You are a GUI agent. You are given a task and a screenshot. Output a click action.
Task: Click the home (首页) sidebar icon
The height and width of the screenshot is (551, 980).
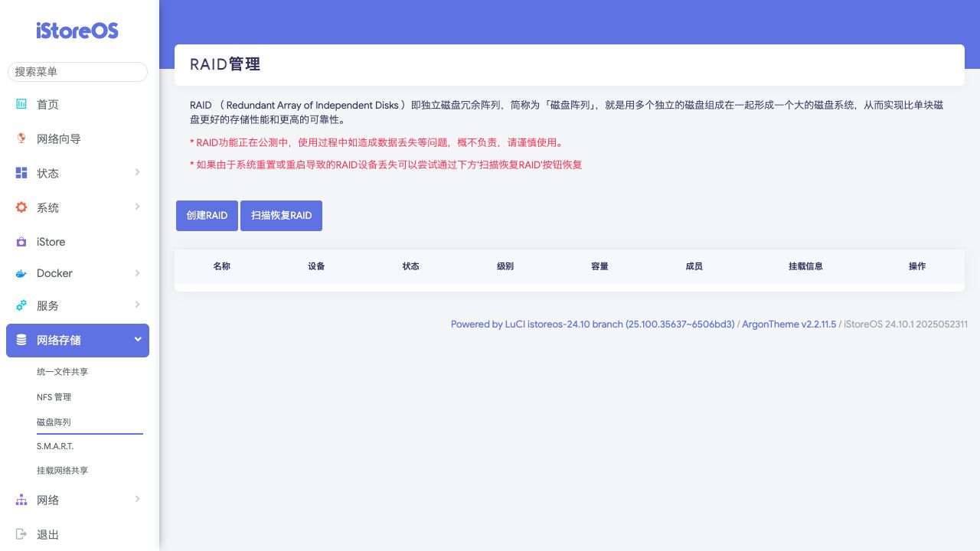(21, 104)
